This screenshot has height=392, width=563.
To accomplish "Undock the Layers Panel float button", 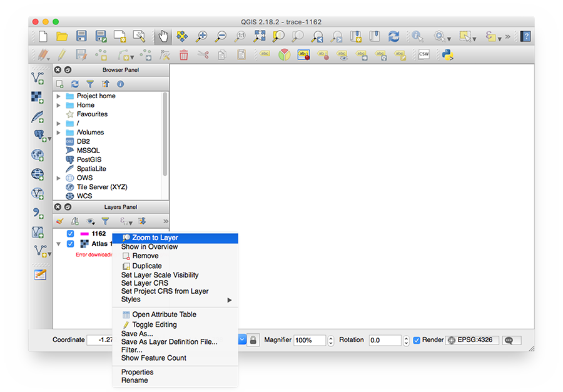I will pyautogui.click(x=68, y=207).
